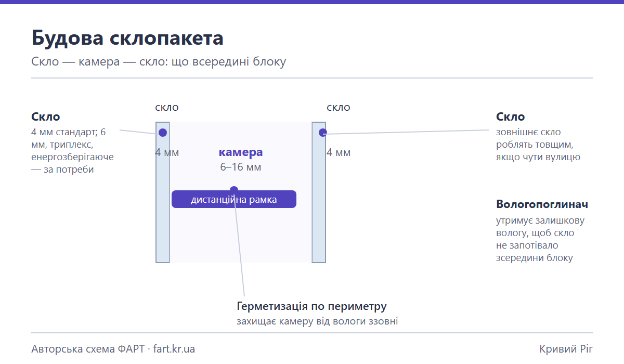Click the right glass pane rectangle

point(319,192)
